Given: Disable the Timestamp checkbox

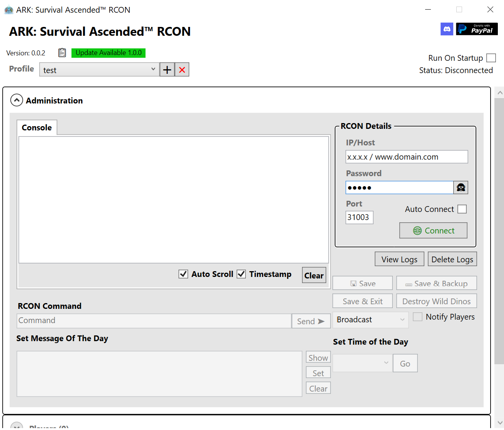Looking at the screenshot, I should [241, 274].
